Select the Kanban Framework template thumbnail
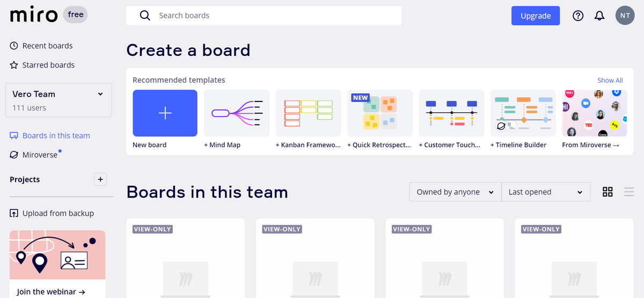Viewport: 644px width, 298px height. [x=308, y=113]
